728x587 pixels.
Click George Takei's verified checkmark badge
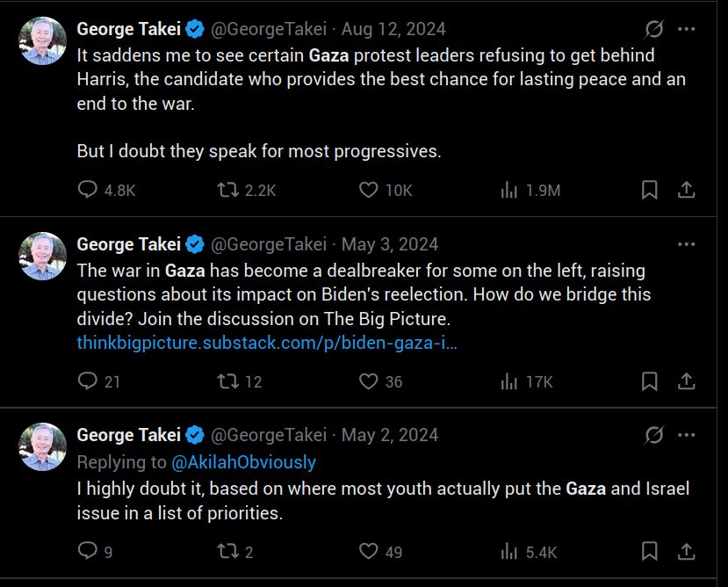click(195, 28)
